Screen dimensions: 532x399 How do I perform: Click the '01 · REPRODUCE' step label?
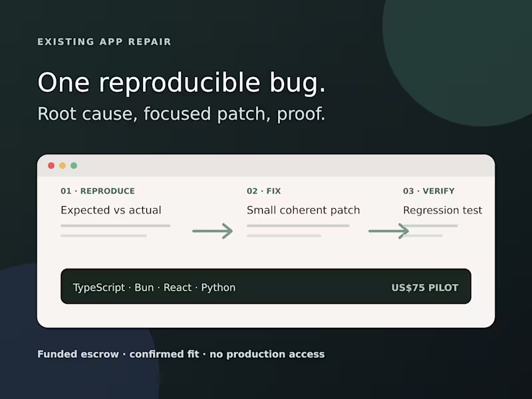coord(98,191)
